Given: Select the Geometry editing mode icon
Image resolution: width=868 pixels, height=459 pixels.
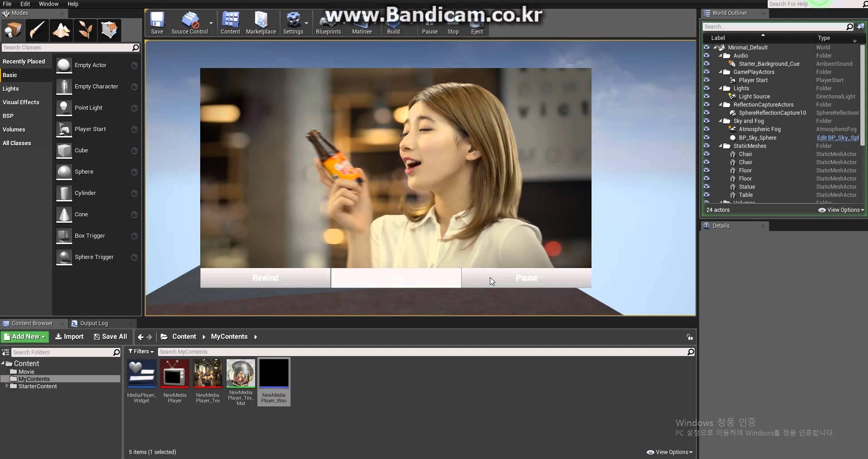Looking at the screenshot, I should point(109,30).
